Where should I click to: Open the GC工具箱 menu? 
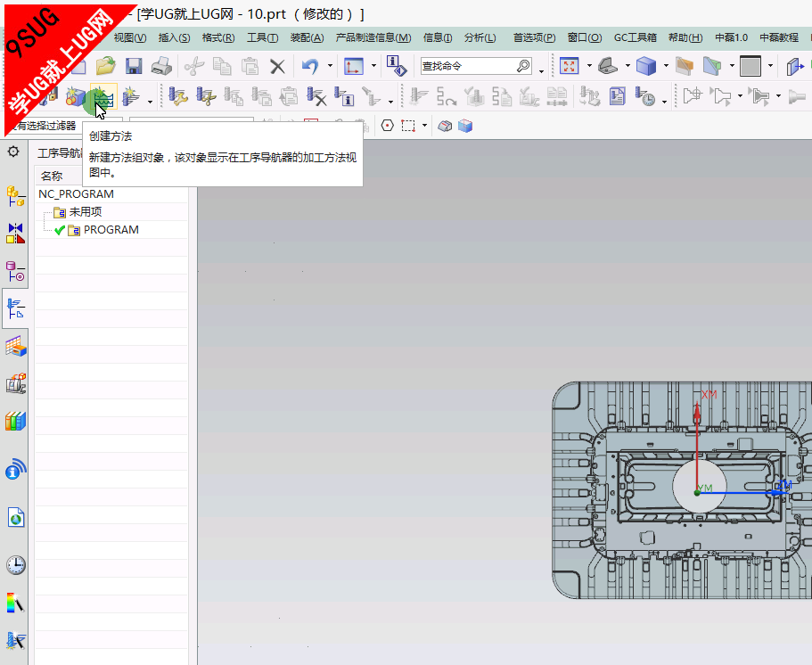[x=635, y=37]
